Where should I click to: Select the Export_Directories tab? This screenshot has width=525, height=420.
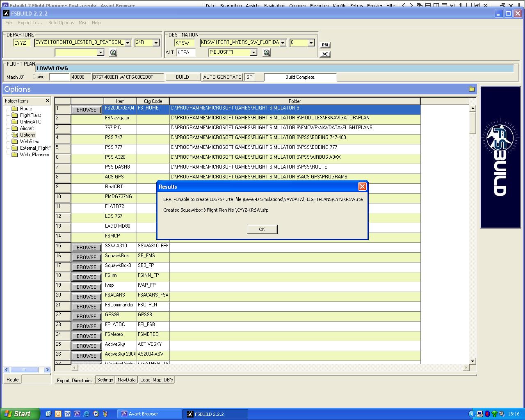coord(75,380)
